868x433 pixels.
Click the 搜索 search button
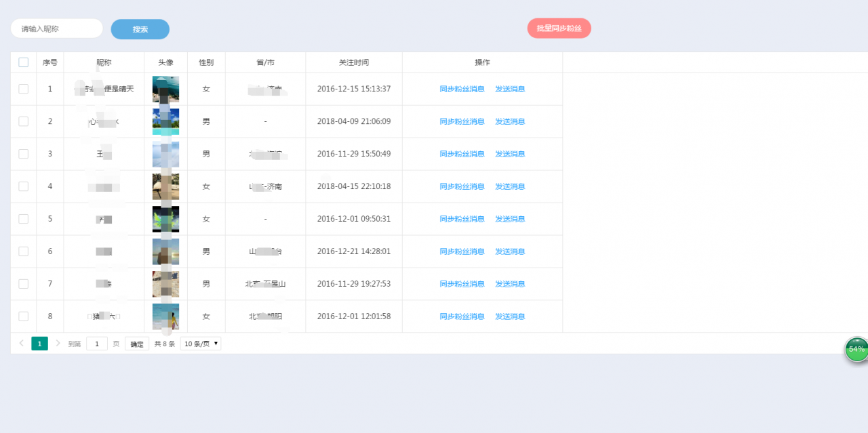tap(140, 28)
